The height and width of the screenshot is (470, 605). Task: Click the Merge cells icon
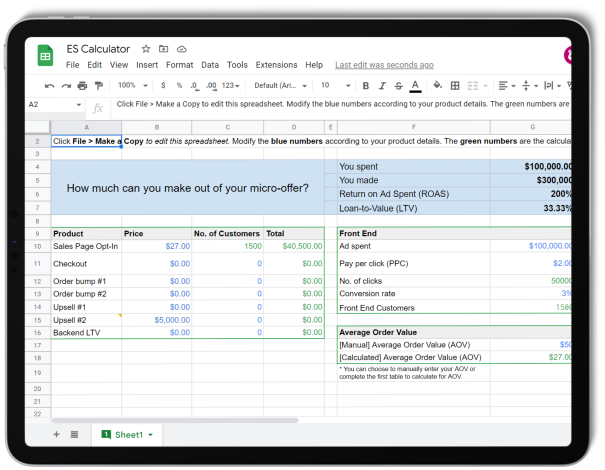473,86
